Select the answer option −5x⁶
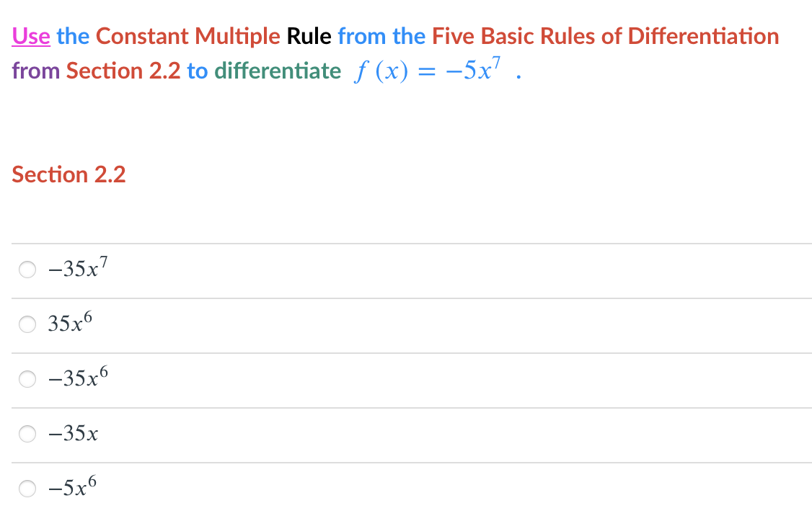Image resolution: width=812 pixels, height=529 pixels. tap(27, 488)
